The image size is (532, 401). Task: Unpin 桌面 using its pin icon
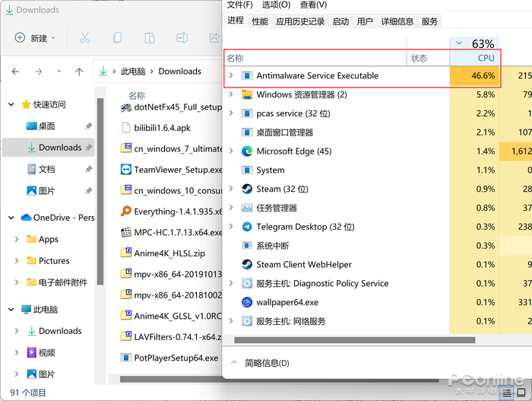(89, 126)
